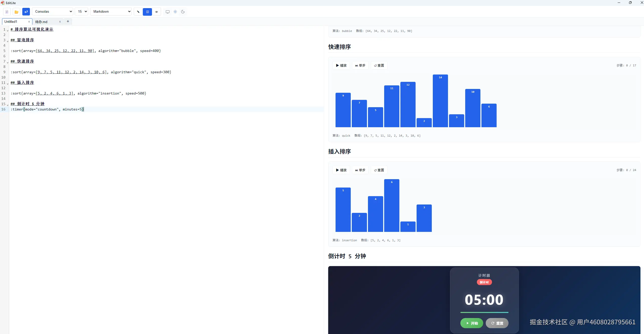Switch to edit-only pencil mode
This screenshot has width=644, height=334.
tap(138, 12)
